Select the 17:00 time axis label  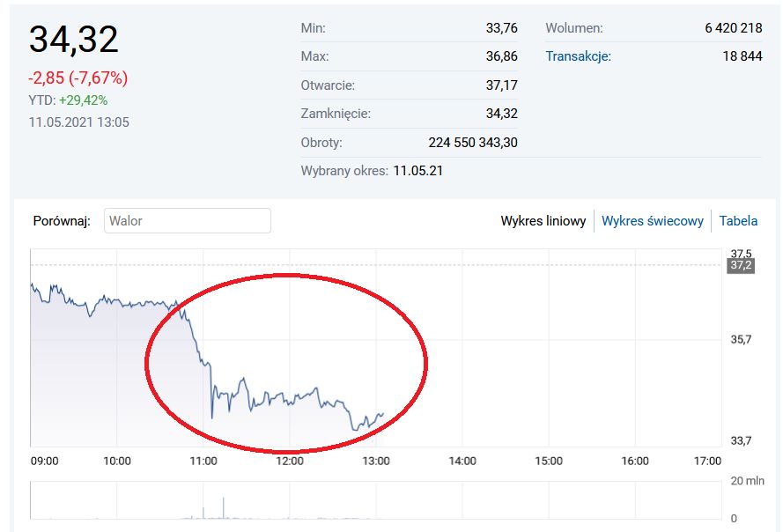[706, 461]
